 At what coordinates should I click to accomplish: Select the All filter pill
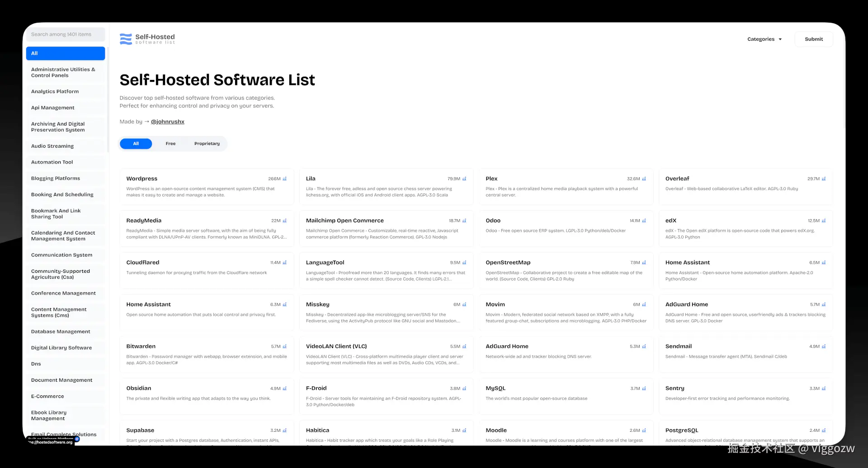click(136, 143)
